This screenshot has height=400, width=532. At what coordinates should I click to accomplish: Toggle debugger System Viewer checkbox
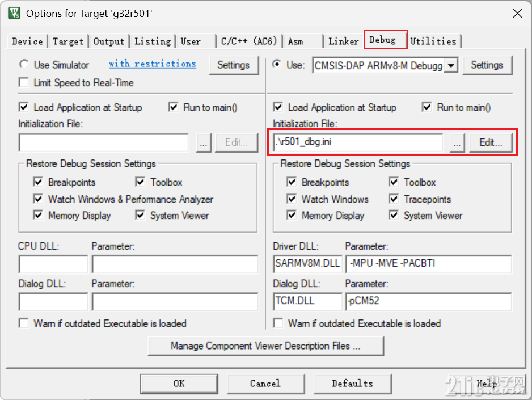coord(394,215)
